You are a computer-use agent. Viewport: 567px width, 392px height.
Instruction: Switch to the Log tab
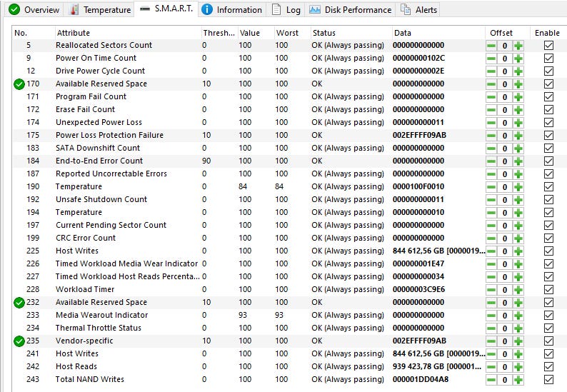(x=286, y=10)
